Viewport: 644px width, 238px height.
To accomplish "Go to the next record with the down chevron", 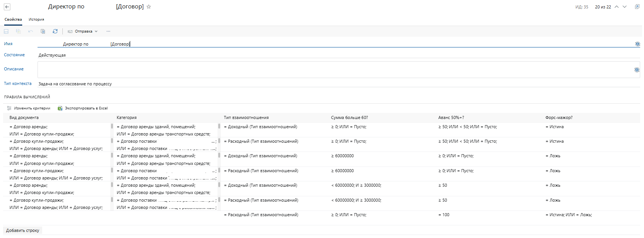I will [x=624, y=7].
